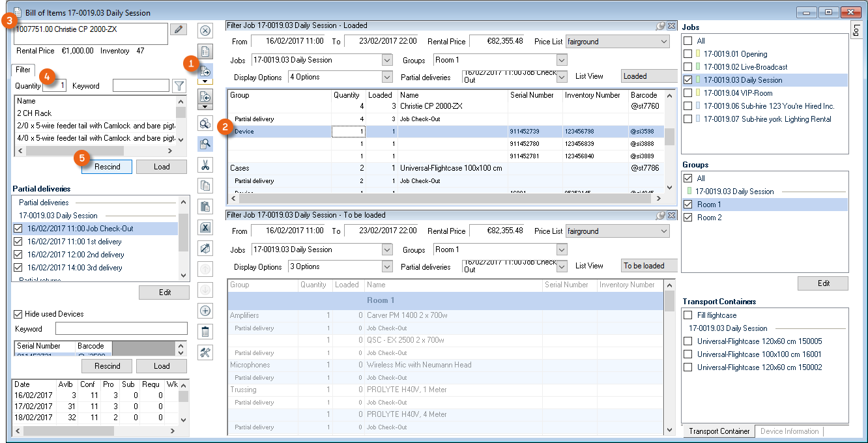The width and height of the screenshot is (868, 443).
Task: Open the Price List fairground dropdown in Loaded panel
Action: pyautogui.click(x=663, y=42)
